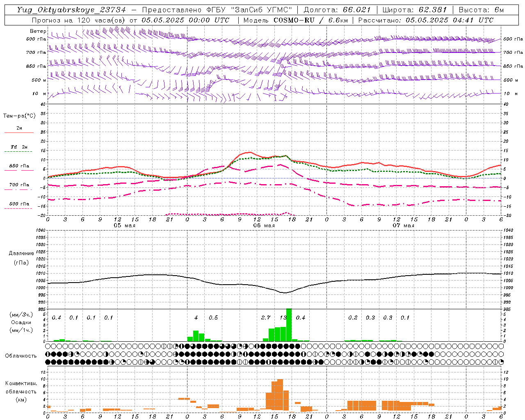Click the 'Модель COSMO-RU / 6.6км' label

click(295, 20)
